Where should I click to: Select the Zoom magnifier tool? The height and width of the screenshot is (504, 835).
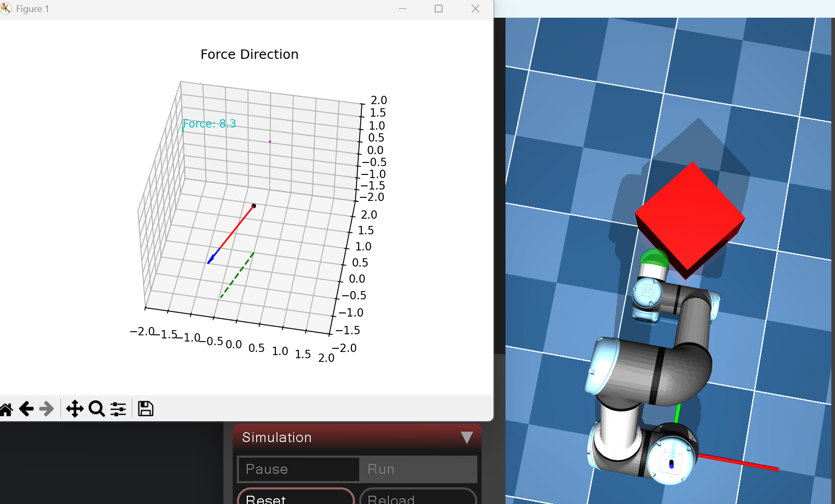coord(97,409)
